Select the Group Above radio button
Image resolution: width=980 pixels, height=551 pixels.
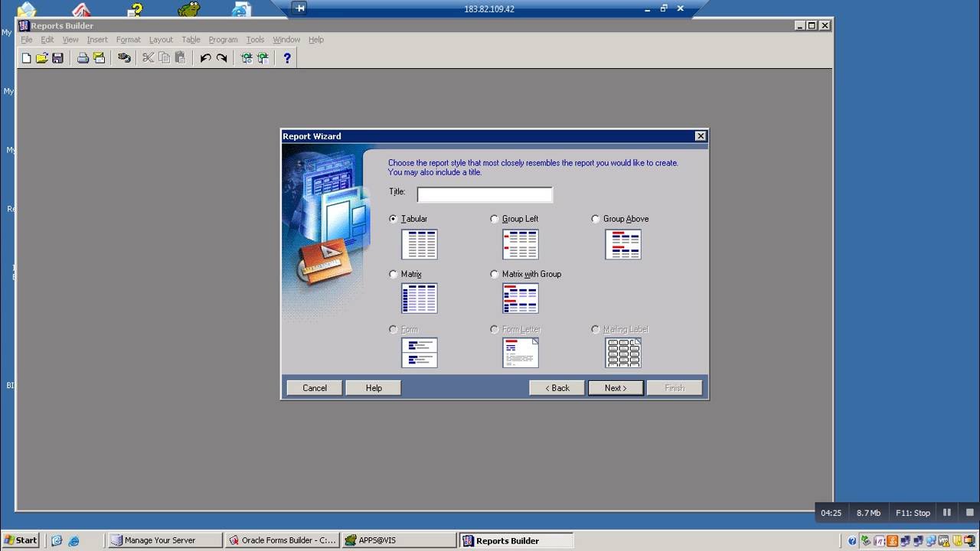pyautogui.click(x=596, y=219)
